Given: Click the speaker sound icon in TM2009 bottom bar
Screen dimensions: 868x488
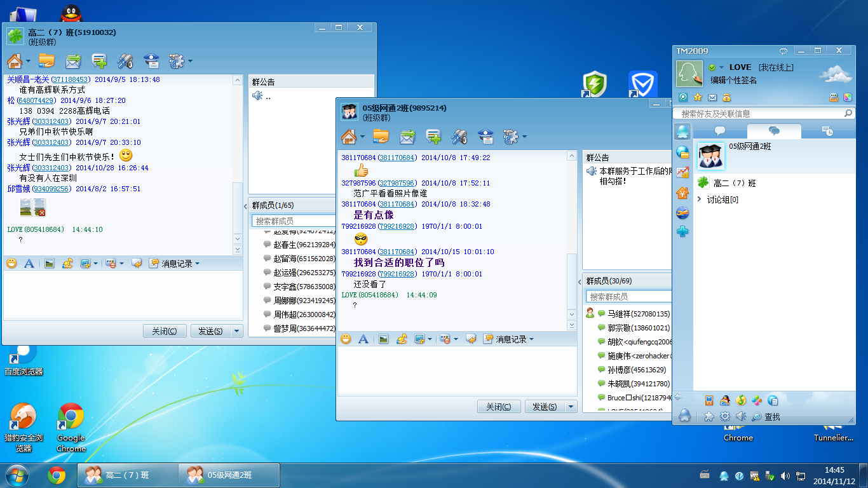Looking at the screenshot, I should [x=740, y=417].
